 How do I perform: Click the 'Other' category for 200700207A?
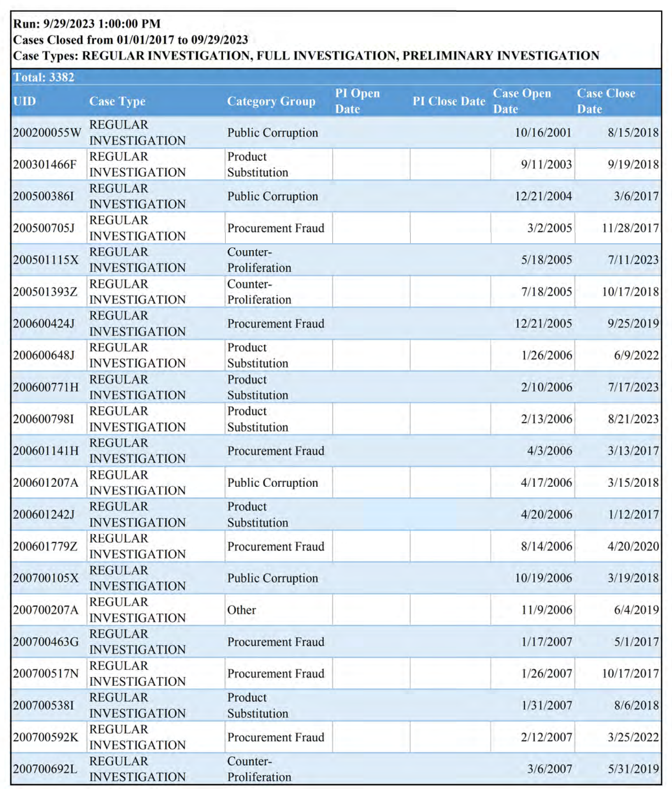tap(242, 610)
